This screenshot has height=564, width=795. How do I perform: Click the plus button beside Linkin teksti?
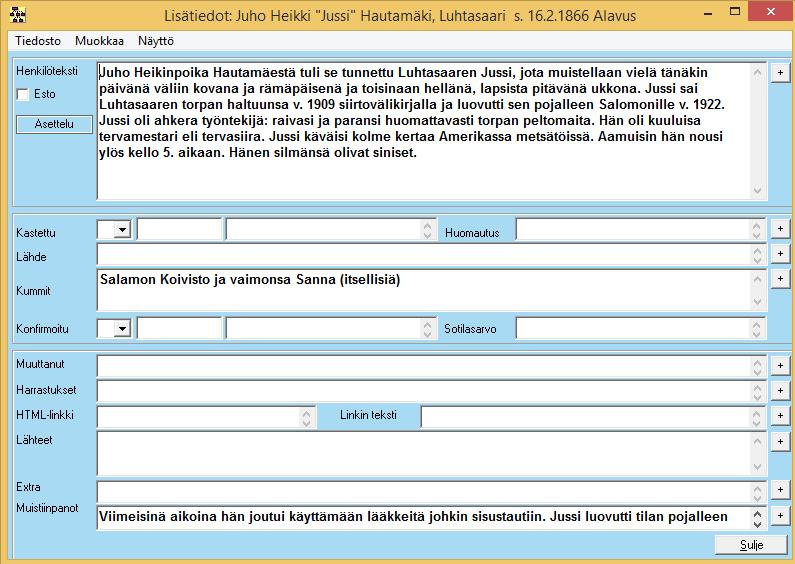click(x=780, y=415)
